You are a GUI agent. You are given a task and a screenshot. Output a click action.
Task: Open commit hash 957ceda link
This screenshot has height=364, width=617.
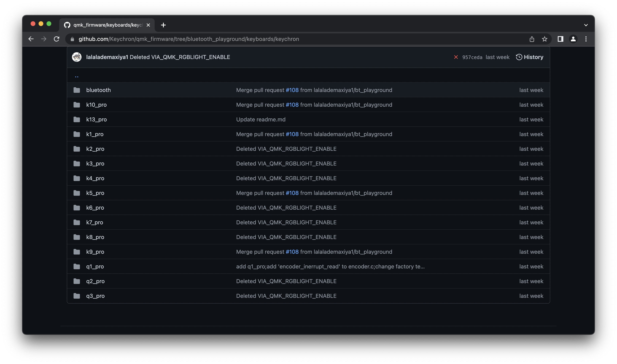pyautogui.click(x=472, y=57)
